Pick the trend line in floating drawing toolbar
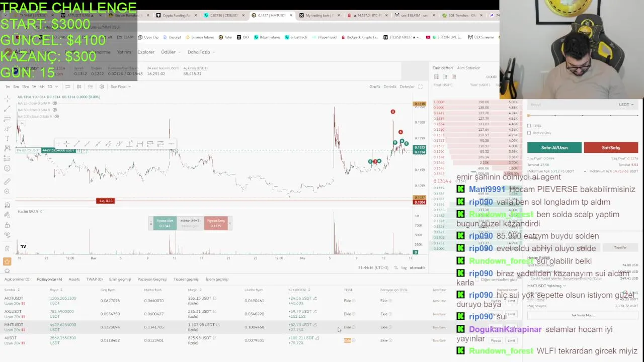This screenshot has height=362, width=644. (77, 144)
